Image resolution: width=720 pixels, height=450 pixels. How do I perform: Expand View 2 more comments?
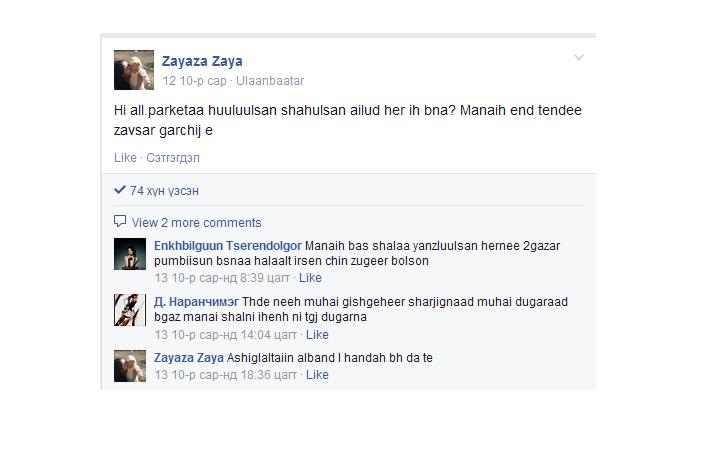click(197, 223)
